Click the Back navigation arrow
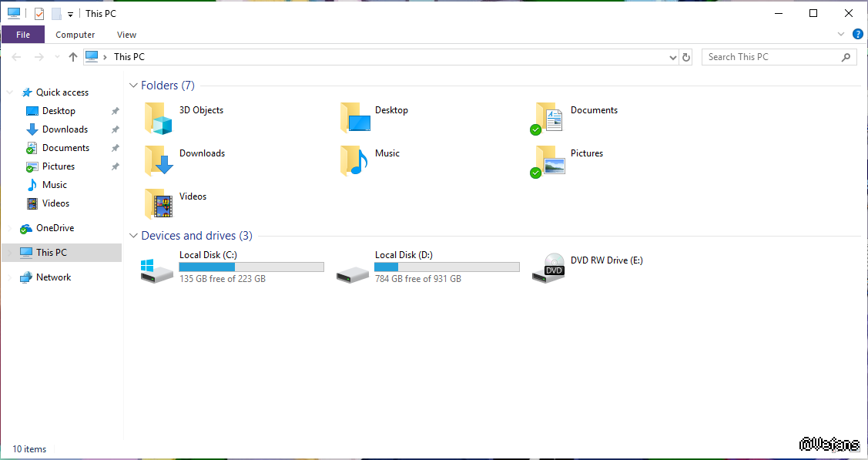Image resolution: width=868 pixels, height=460 pixels. click(17, 57)
